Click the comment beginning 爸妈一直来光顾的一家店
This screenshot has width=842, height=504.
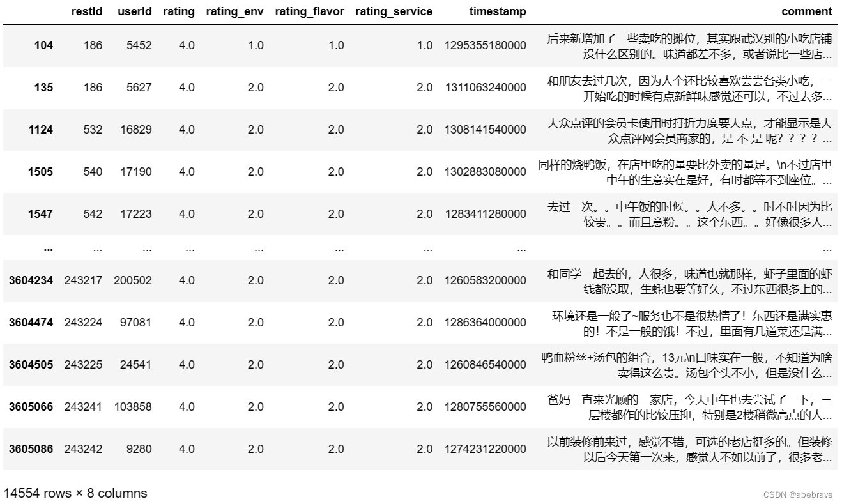(689, 408)
